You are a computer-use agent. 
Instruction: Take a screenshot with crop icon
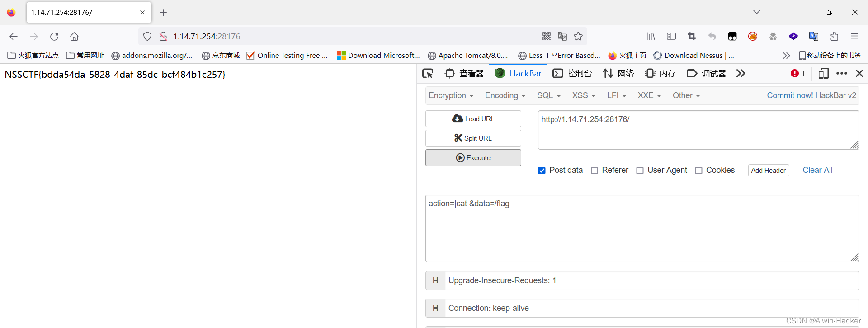point(692,37)
